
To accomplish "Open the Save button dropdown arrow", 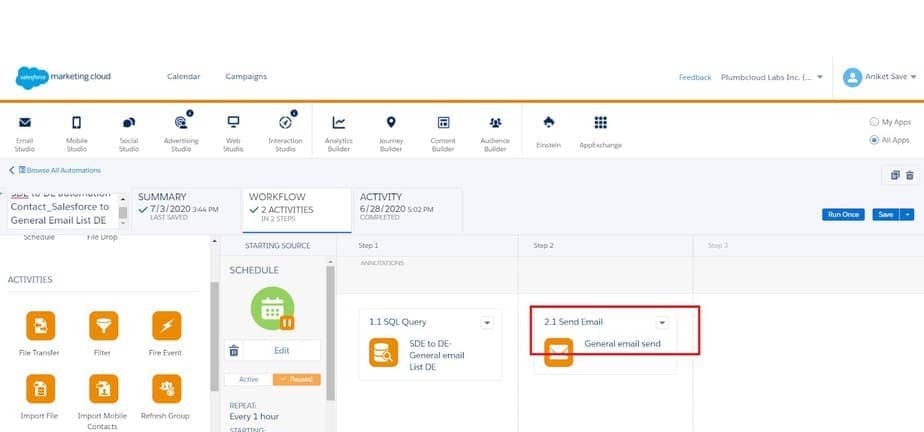I will pyautogui.click(x=907, y=215).
